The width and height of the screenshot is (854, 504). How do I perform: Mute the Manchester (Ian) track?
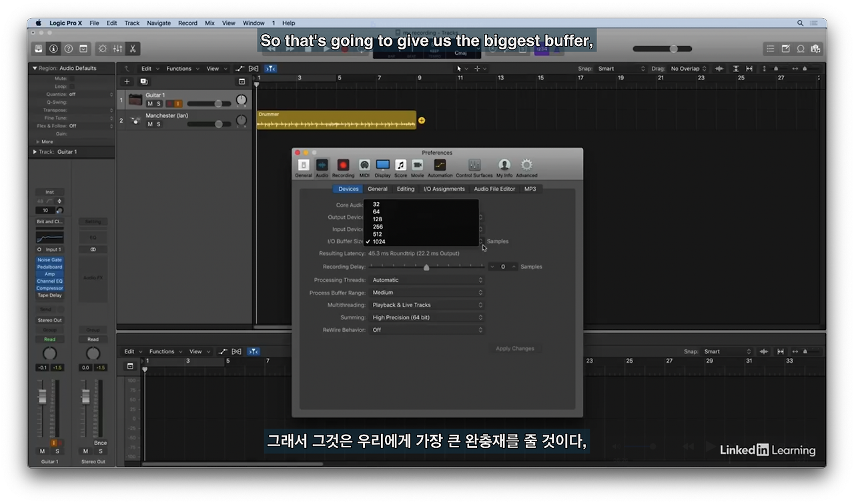click(150, 124)
